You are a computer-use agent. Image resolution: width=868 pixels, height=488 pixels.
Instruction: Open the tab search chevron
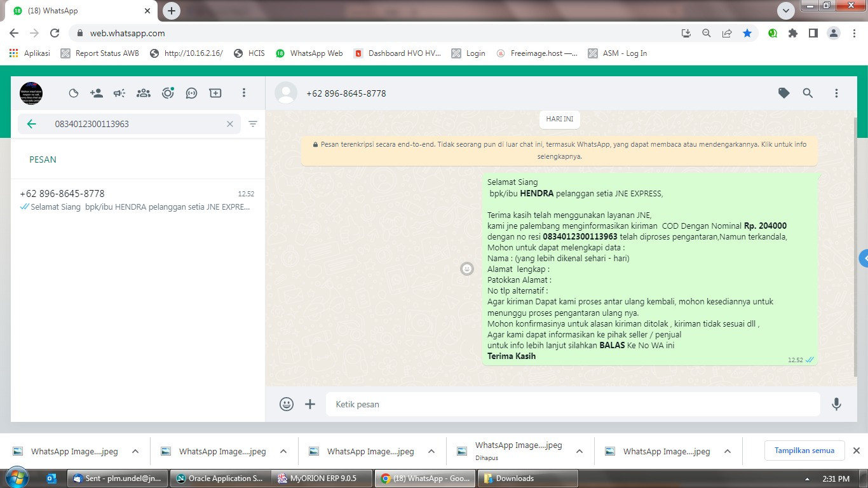tap(786, 11)
